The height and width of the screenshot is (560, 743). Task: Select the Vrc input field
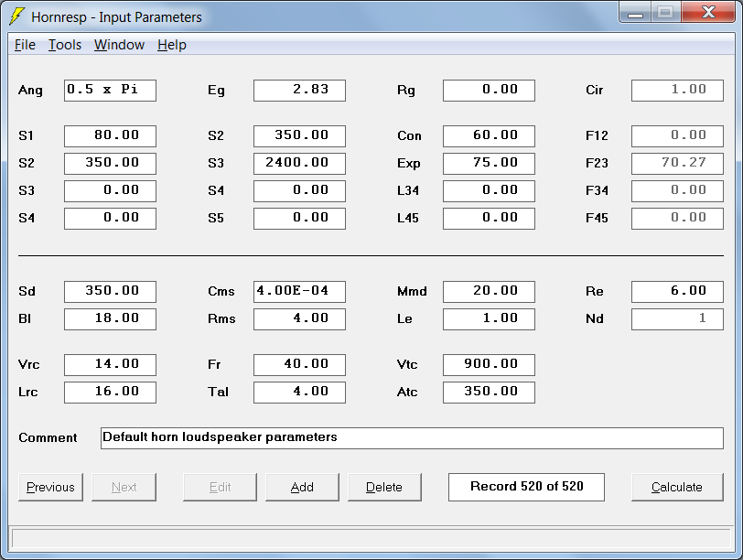click(x=110, y=365)
